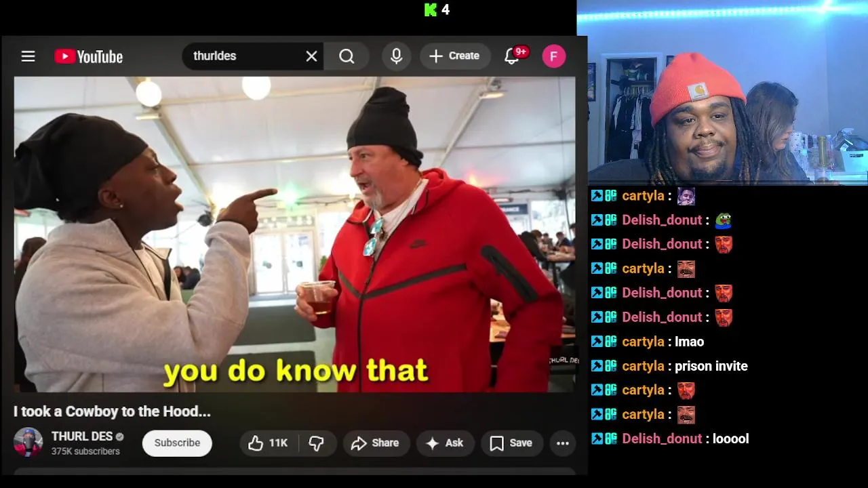Screen dimensions: 868x488
Task: Click the chat text looool
Action: click(x=731, y=439)
